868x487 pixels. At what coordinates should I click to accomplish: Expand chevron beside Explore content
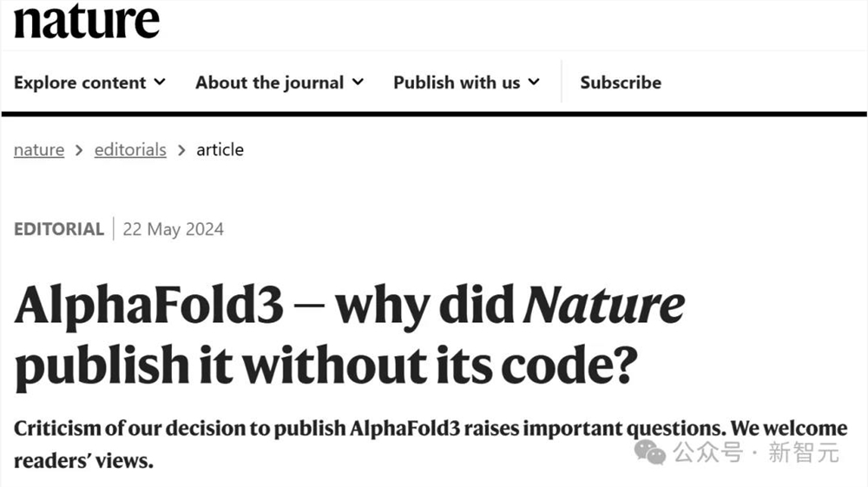tap(160, 82)
